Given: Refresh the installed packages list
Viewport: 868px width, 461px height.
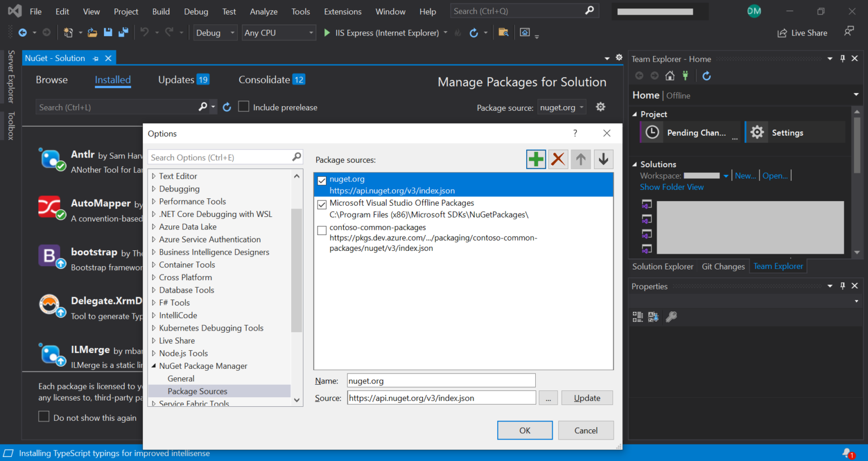Looking at the screenshot, I should [x=227, y=107].
